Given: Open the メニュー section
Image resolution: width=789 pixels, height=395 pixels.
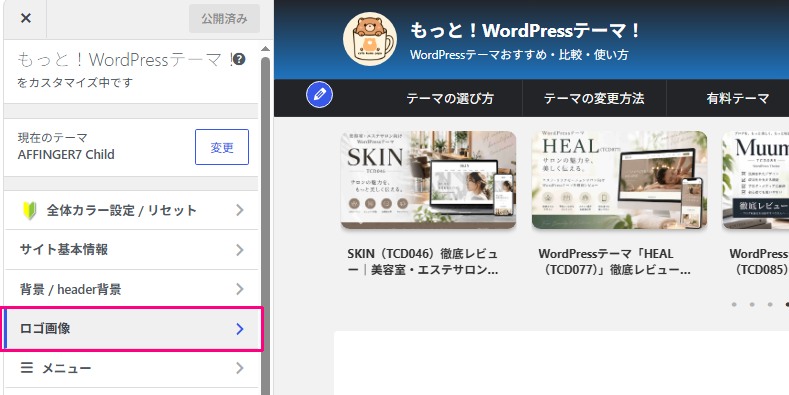Looking at the screenshot, I should coord(132,368).
